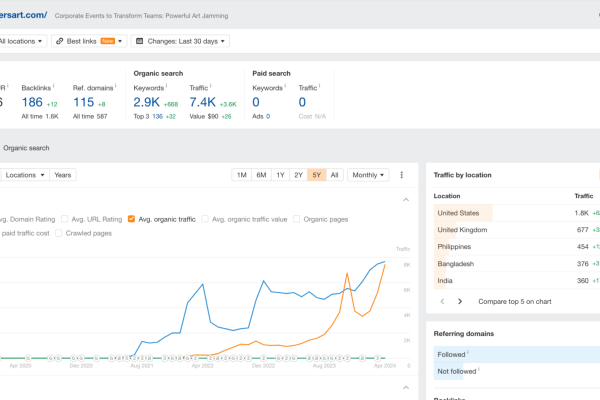This screenshot has height=400, width=600.
Task: Click the paid Keywords info icon
Action: [x=285, y=86]
